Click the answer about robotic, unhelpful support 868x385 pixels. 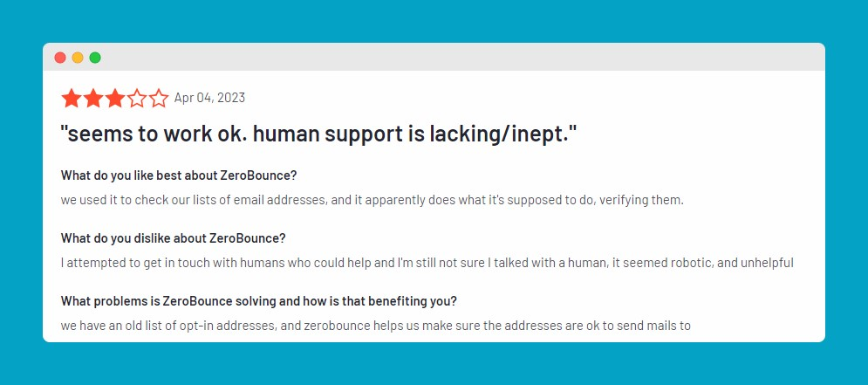(x=427, y=263)
